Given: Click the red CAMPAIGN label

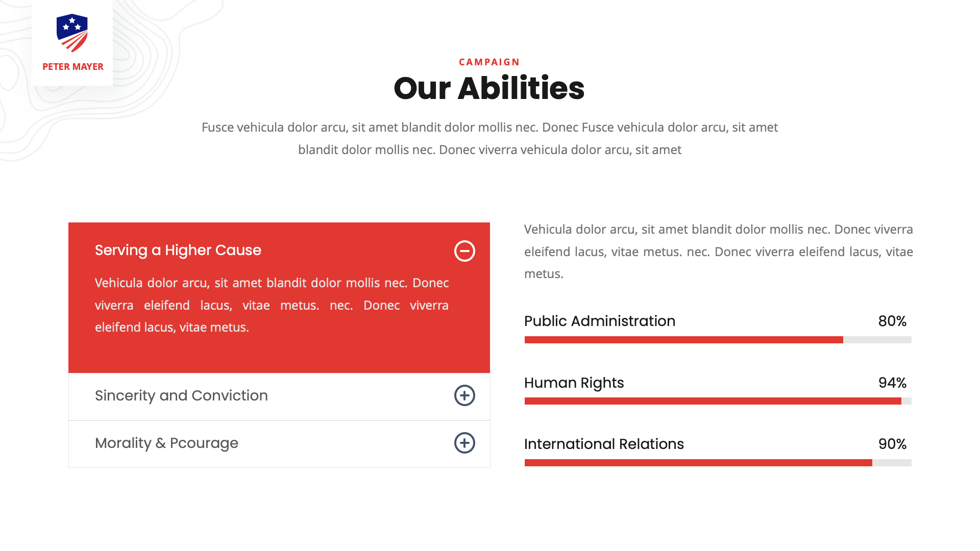Looking at the screenshot, I should pos(489,62).
